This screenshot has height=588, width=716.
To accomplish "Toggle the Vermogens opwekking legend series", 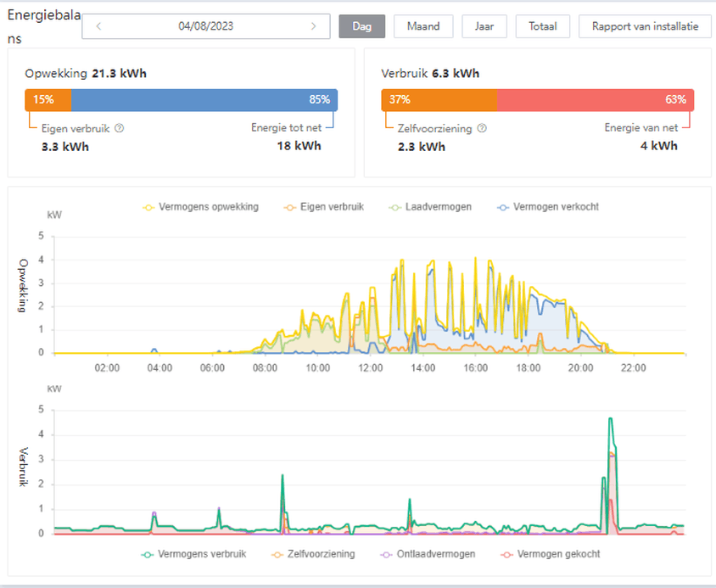I will pos(202,206).
